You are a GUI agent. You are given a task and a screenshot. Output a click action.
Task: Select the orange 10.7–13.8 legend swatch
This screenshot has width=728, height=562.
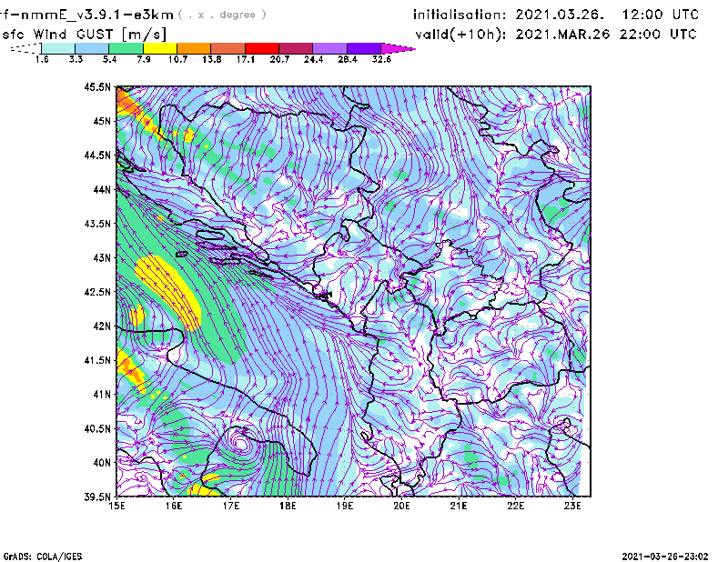[194, 48]
